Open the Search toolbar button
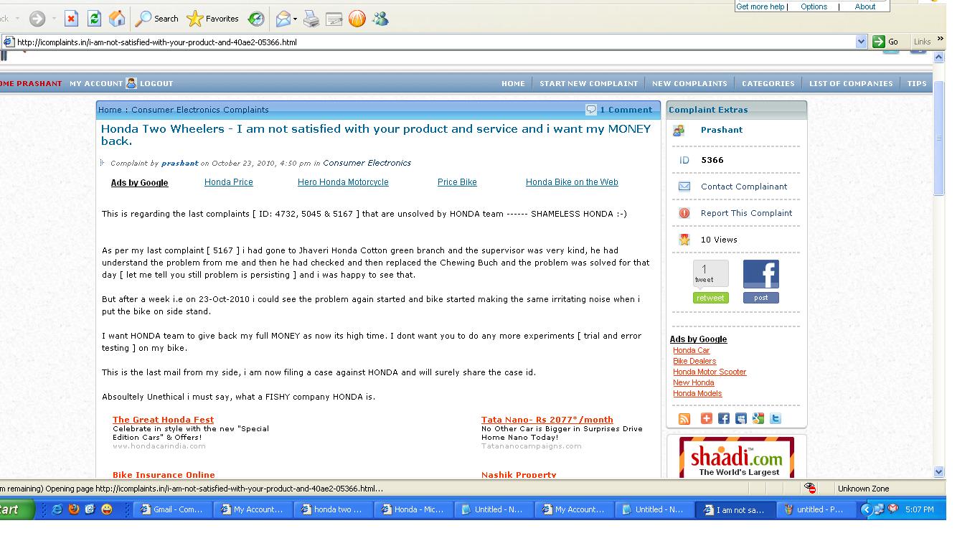Viewport: 980px width, 551px height. pos(158,19)
